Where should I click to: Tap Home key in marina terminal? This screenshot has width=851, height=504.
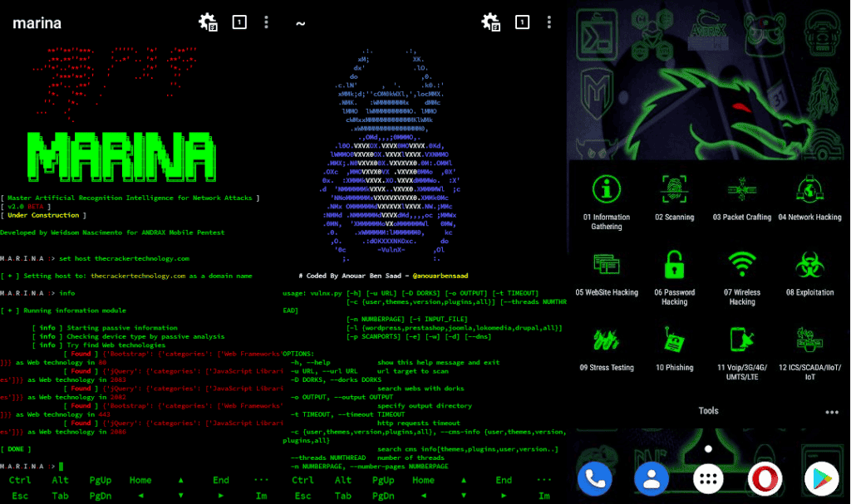pos(140,480)
